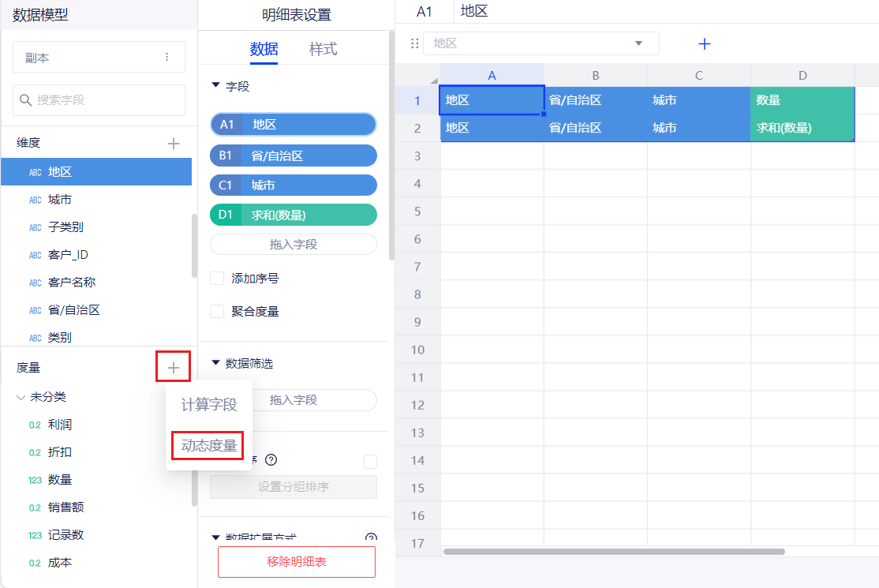The image size is (879, 588).
Task: Click the drag handle beside the 地区 dropdown
Action: (415, 43)
